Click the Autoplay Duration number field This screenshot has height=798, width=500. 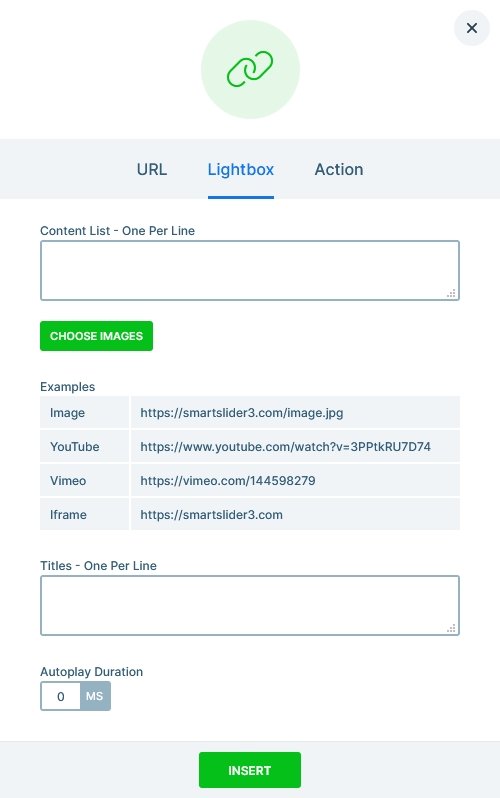click(61, 696)
